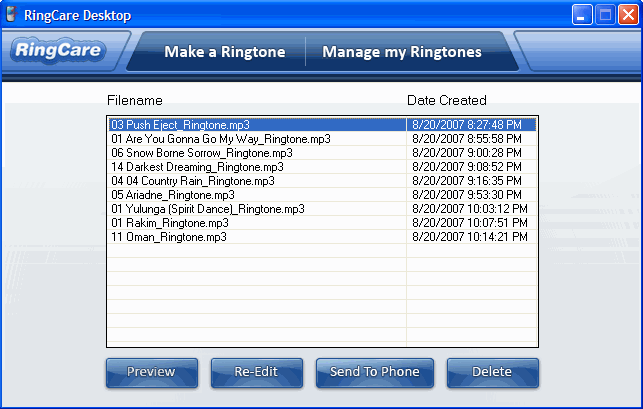Screen dimensions: 643x409
Task: Minimize the RingCare Desktop window
Action: pyautogui.click(x=583, y=15)
